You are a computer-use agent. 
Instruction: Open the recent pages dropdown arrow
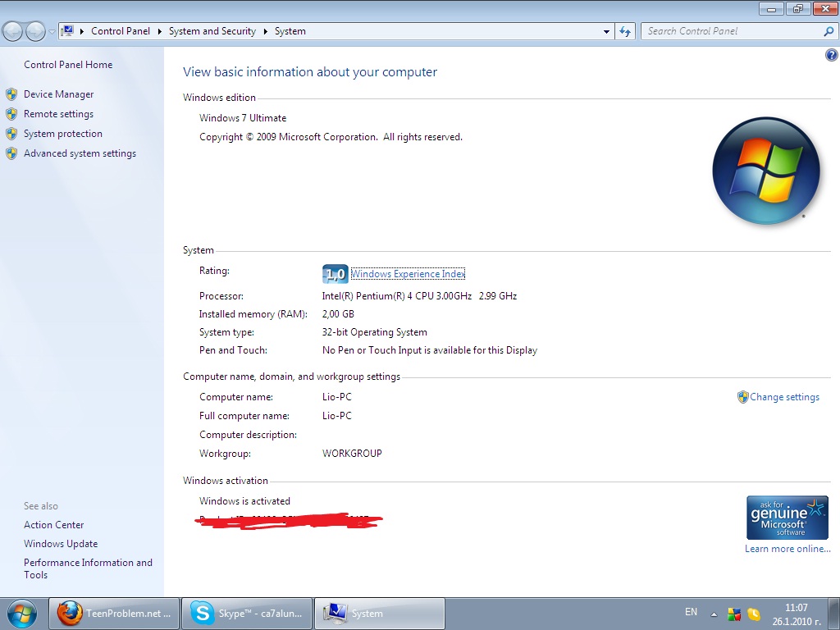(x=52, y=32)
